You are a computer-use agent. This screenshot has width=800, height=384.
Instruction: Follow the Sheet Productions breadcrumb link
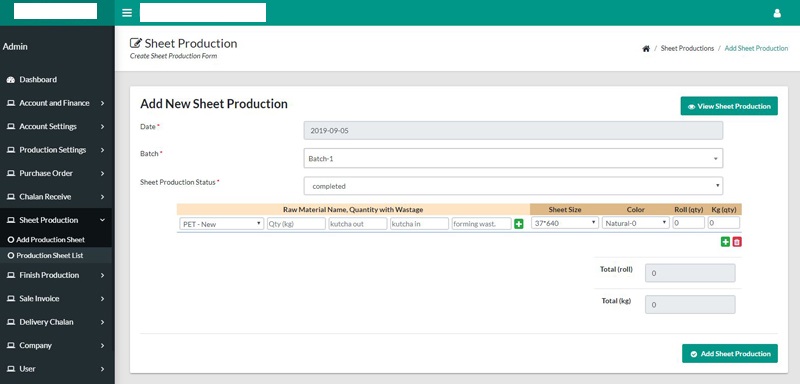coord(687,48)
